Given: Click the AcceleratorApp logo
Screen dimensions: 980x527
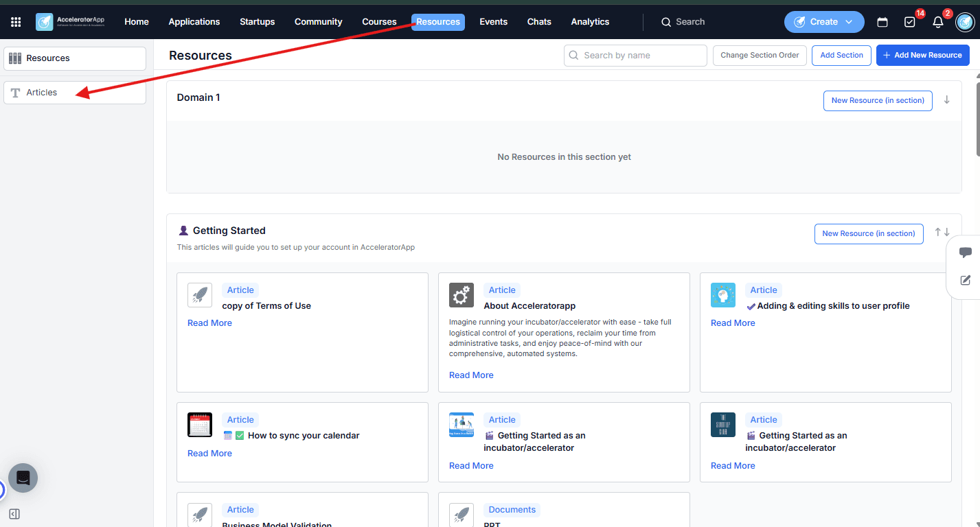Looking at the screenshot, I should click(x=70, y=22).
